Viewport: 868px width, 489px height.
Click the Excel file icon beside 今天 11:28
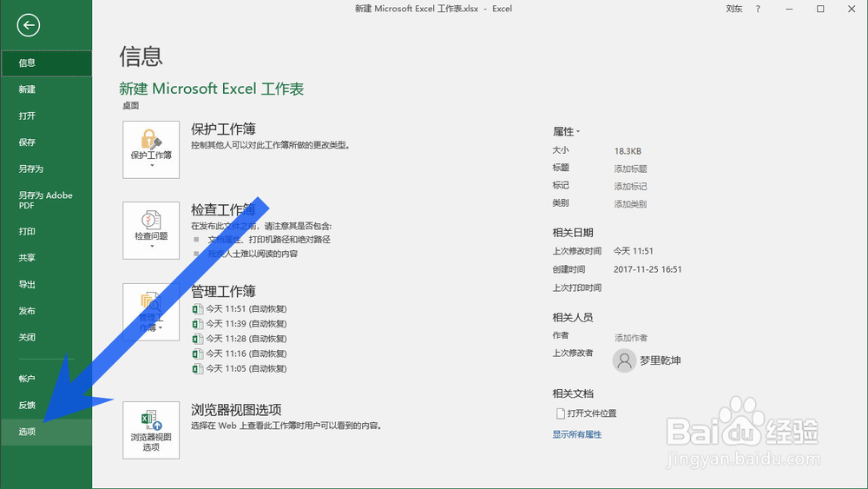(x=198, y=339)
